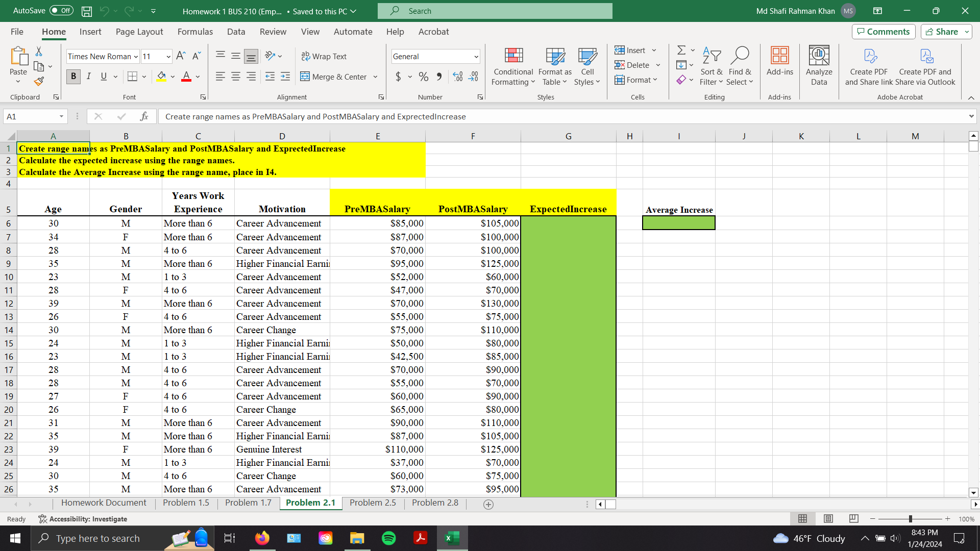980x551 pixels.
Task: Click the Percent Style icon
Action: tap(424, 77)
